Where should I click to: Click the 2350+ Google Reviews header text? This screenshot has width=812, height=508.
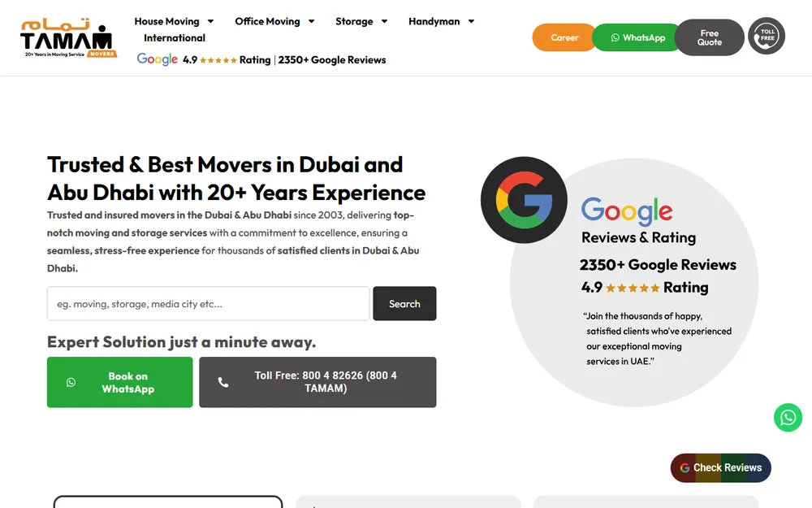pyautogui.click(x=332, y=59)
